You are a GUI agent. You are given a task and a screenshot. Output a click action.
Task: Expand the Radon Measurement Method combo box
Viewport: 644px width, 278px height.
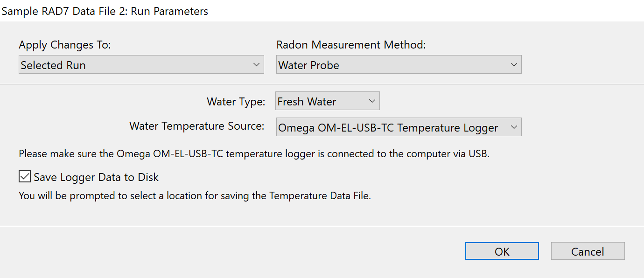click(399, 65)
